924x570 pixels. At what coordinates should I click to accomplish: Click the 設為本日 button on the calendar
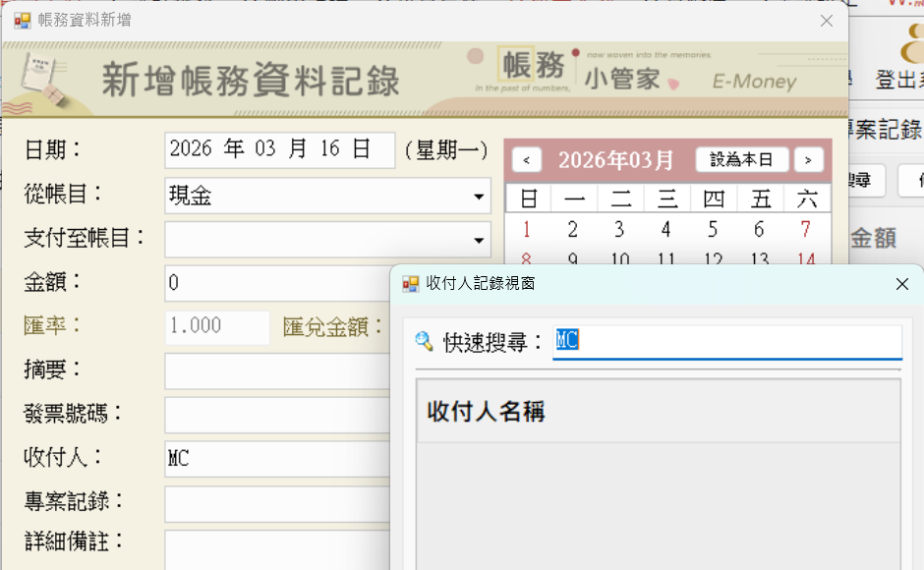742,159
